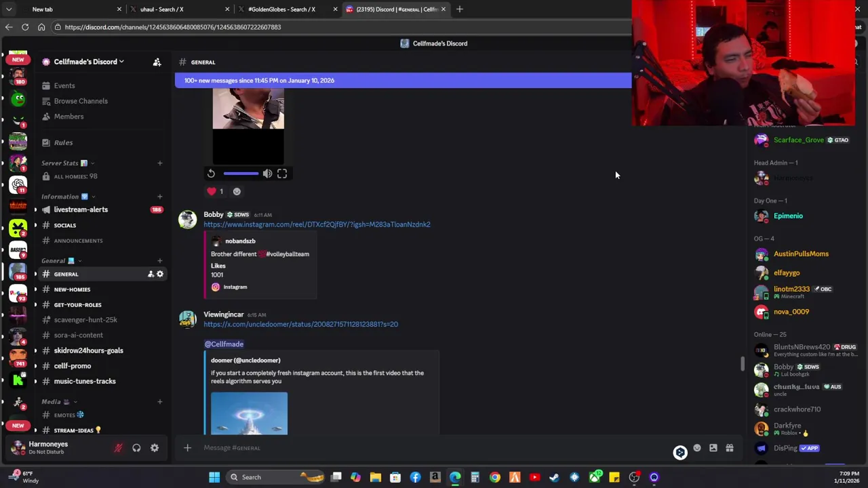Edit the GENERAL channel with the gear icon

[160, 274]
